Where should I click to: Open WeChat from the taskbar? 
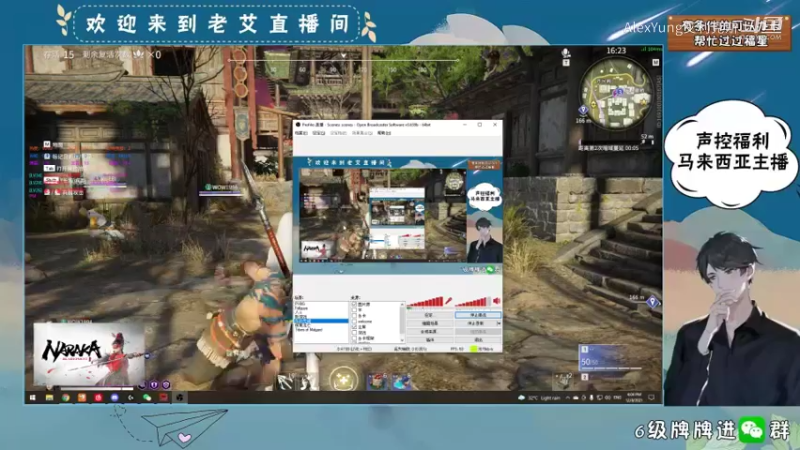tap(147, 397)
